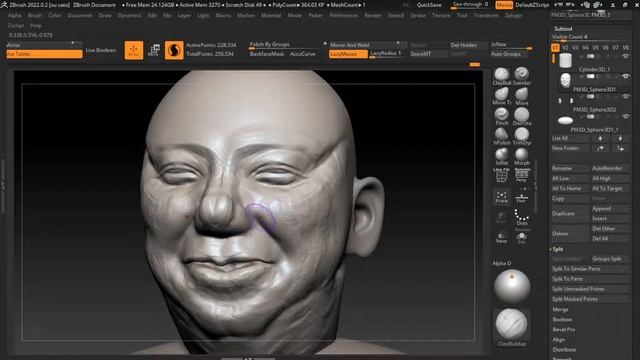Select the DamStandard brush
Viewport: 640px width, 360px height.
[521, 116]
